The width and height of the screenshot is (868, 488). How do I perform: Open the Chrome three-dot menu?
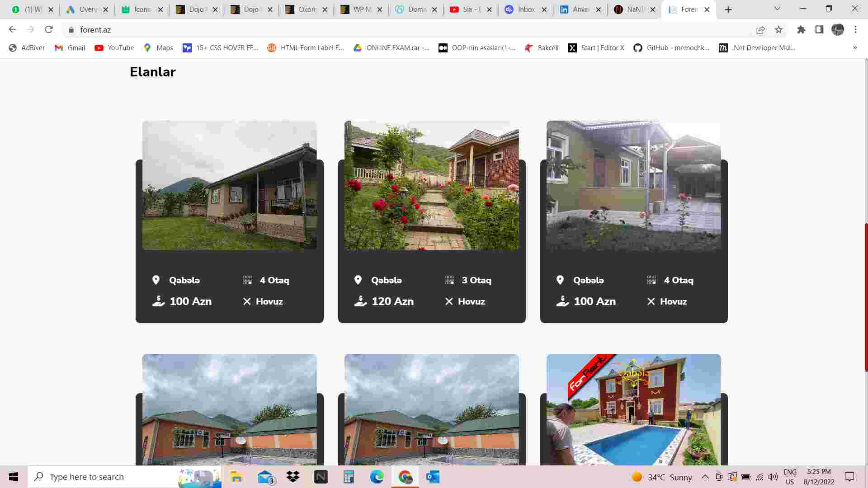click(855, 29)
